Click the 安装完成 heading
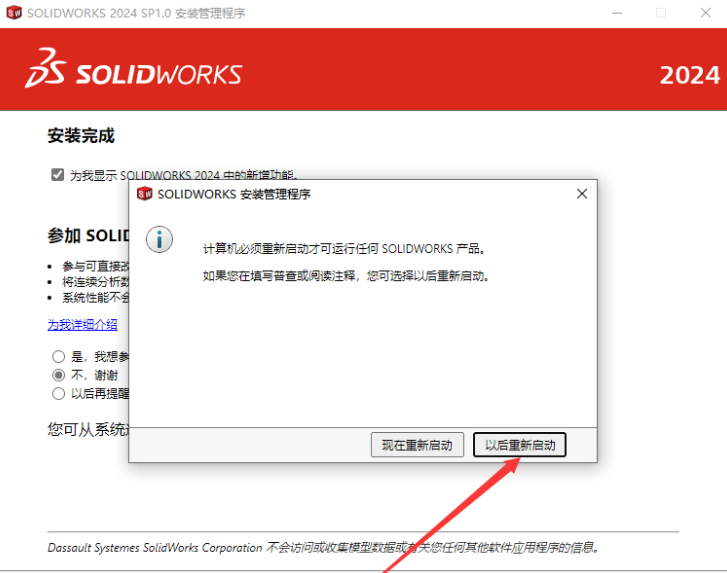The height and width of the screenshot is (573, 727). click(81, 135)
